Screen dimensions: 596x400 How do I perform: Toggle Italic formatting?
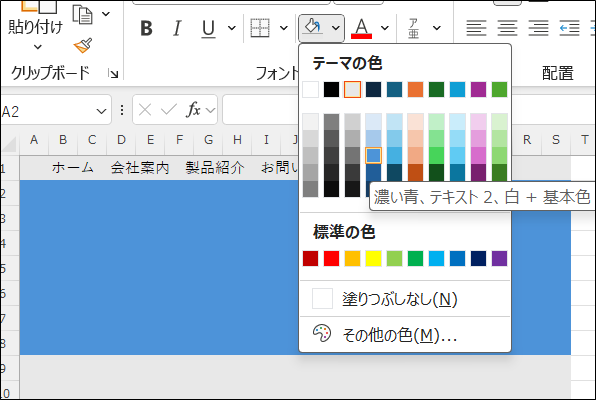pos(177,28)
